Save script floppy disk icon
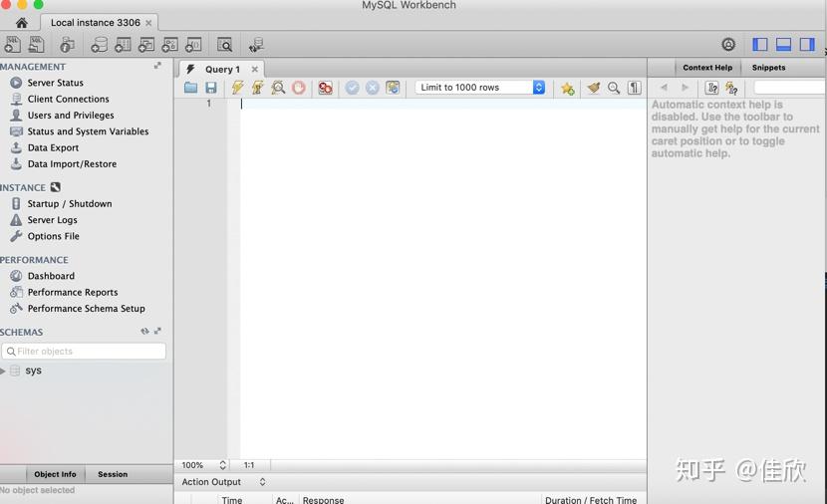 211,88
